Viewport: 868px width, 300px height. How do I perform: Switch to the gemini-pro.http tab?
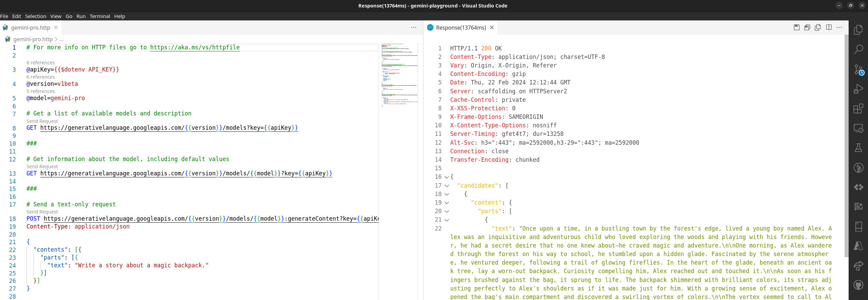click(30, 28)
